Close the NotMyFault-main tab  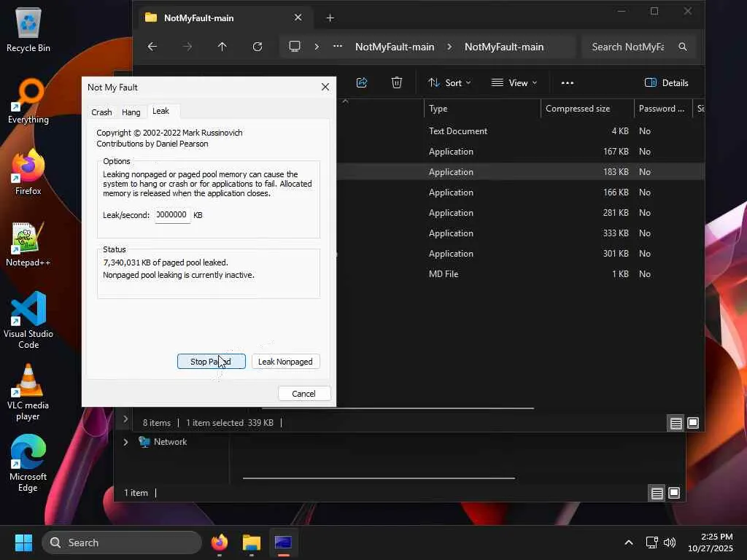click(298, 17)
